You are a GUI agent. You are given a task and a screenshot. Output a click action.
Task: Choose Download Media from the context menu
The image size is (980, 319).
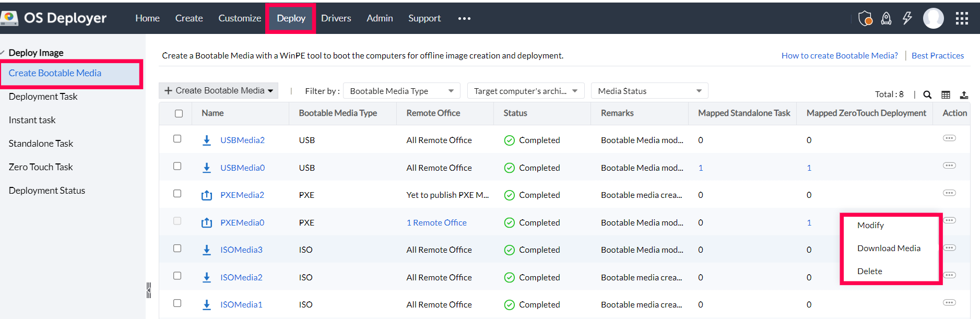click(889, 249)
